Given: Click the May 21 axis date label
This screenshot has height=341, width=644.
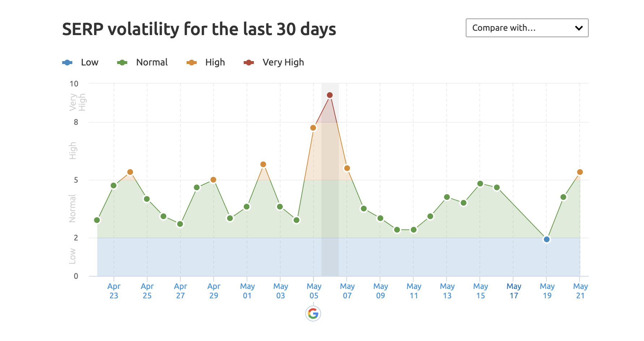Looking at the screenshot, I should [x=580, y=291].
